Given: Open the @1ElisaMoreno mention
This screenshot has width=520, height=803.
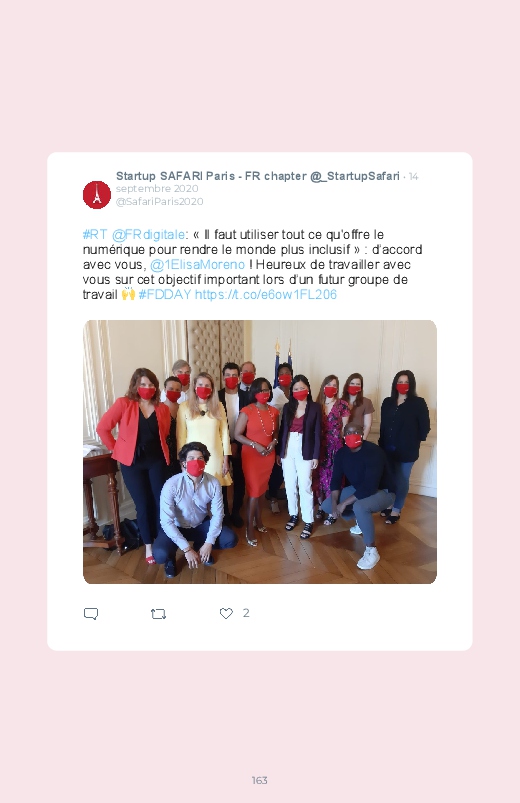Looking at the screenshot, I should point(197,265).
